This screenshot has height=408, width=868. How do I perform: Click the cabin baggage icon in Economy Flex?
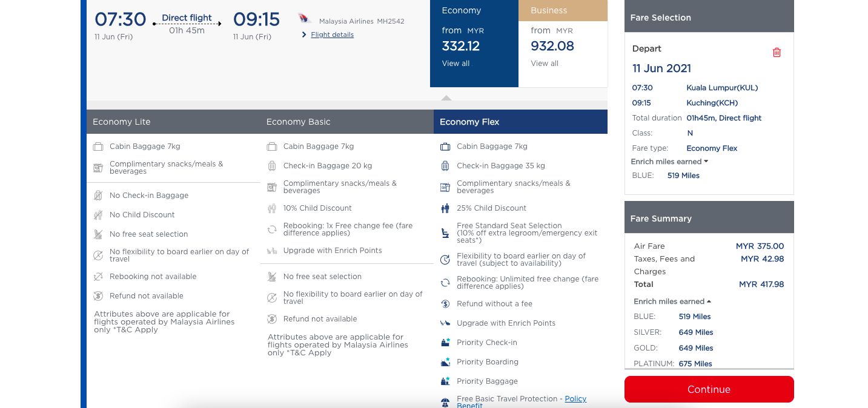pyautogui.click(x=445, y=146)
